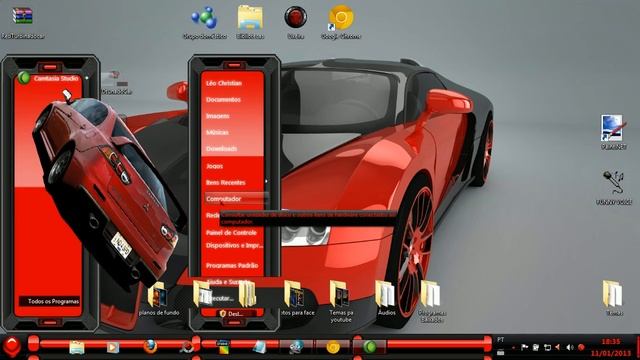
Task: Open the 'fotos para face' desktop folder
Action: [295, 294]
